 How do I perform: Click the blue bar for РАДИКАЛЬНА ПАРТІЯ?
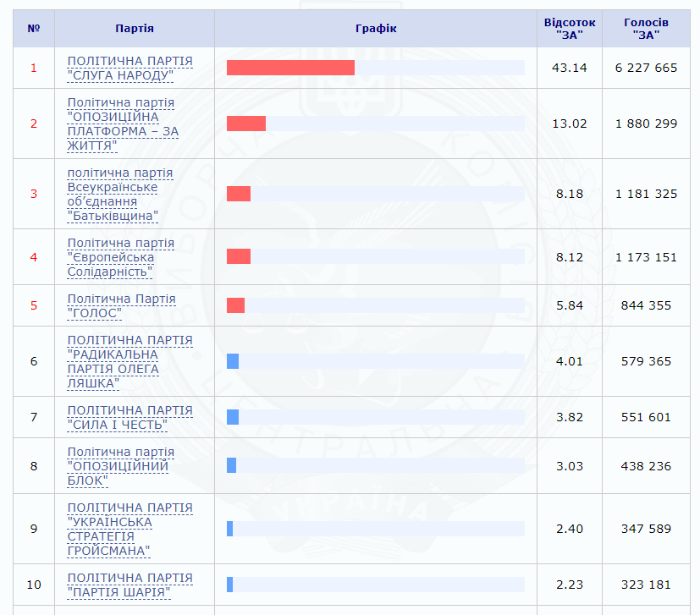coord(233,361)
